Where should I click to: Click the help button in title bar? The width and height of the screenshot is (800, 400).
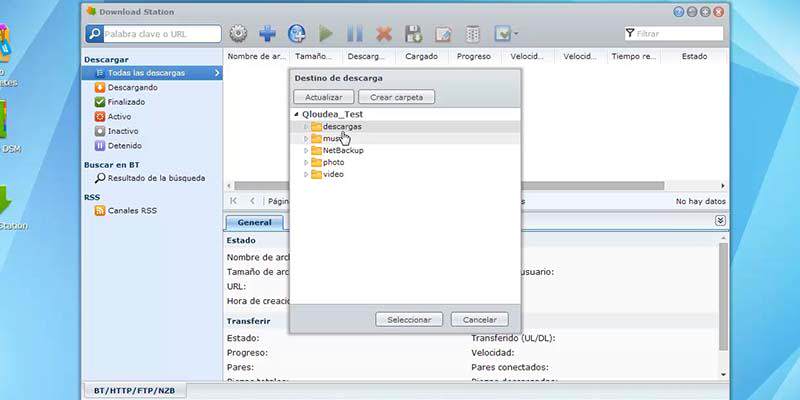pyautogui.click(x=679, y=12)
